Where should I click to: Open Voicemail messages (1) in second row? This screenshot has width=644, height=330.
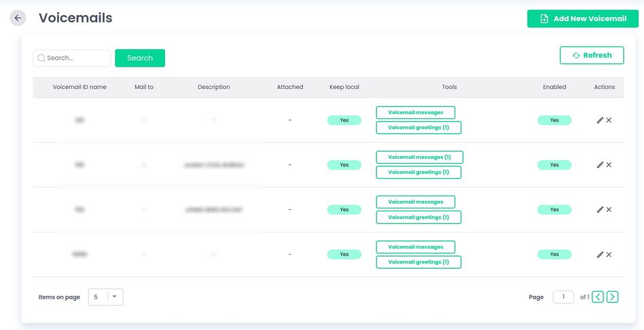click(419, 158)
